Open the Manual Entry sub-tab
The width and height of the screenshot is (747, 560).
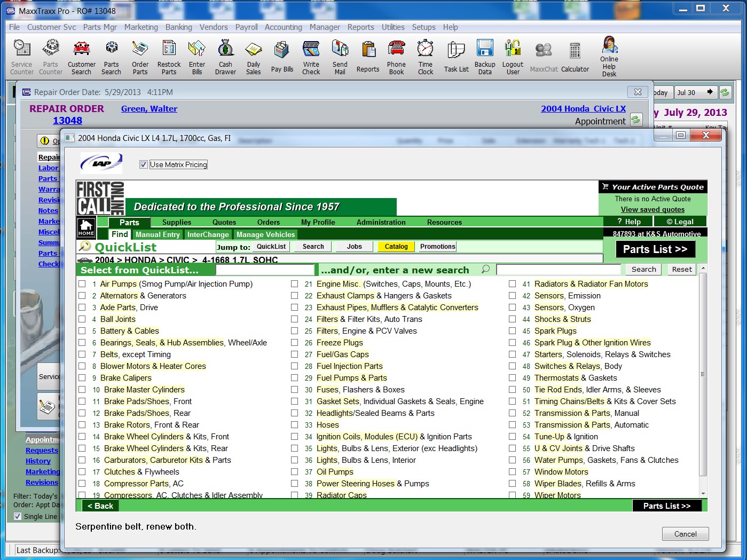[158, 234]
